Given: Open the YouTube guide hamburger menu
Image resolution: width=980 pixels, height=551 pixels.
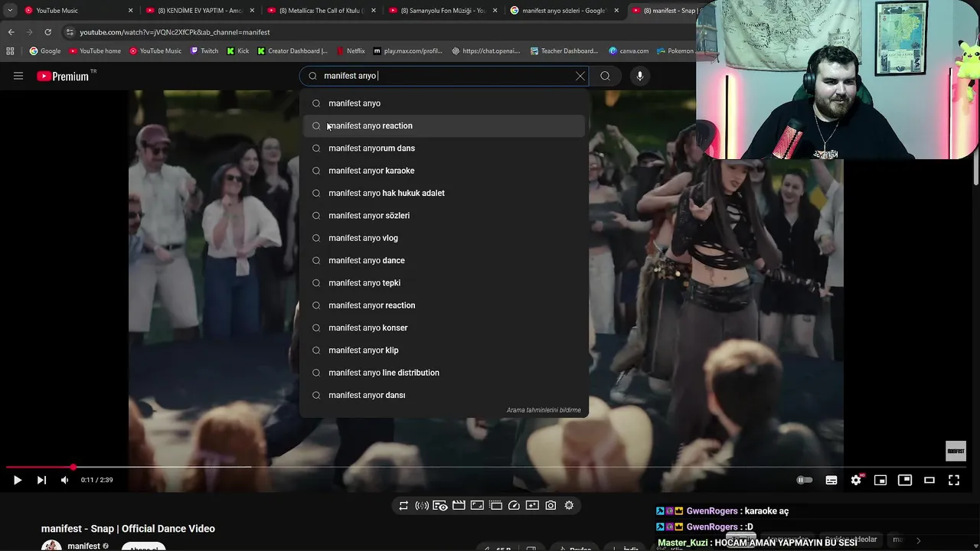Looking at the screenshot, I should point(18,76).
